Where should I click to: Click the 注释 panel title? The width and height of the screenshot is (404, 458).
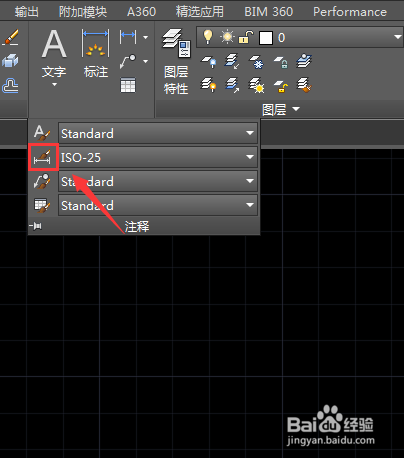point(137,227)
